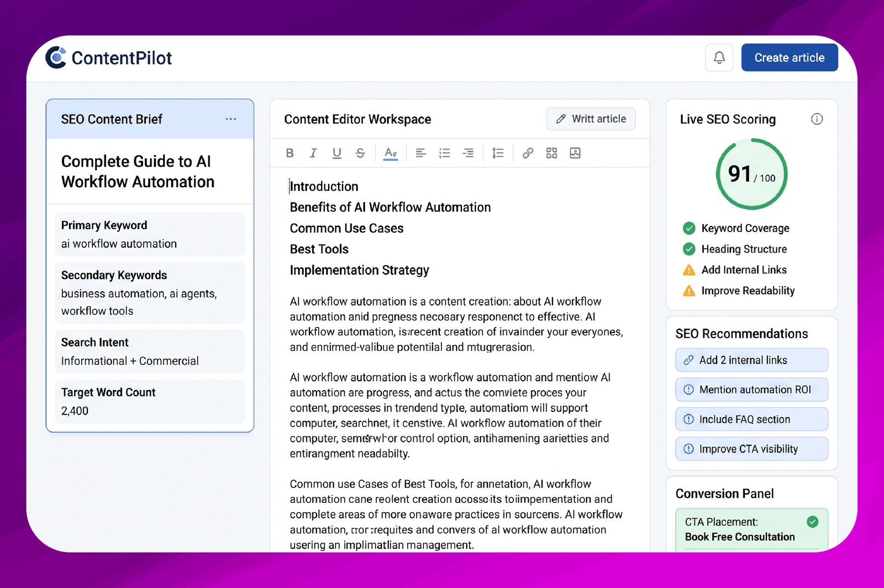Click the Writt article button
Viewport: 884px width, 588px height.
tap(591, 119)
